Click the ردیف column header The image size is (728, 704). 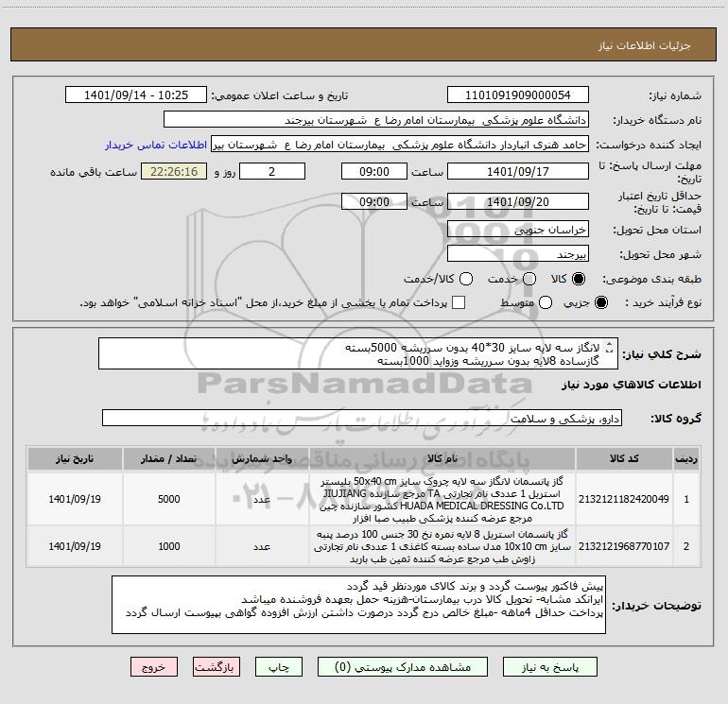coord(686,458)
